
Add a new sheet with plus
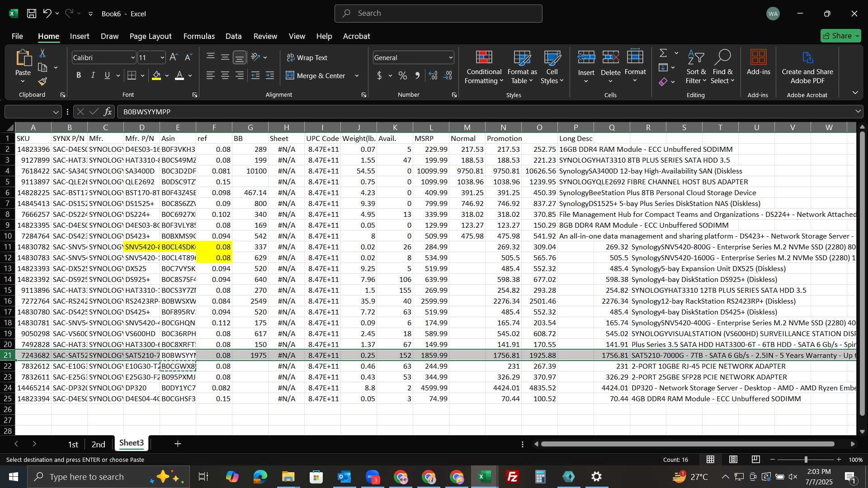[178, 444]
